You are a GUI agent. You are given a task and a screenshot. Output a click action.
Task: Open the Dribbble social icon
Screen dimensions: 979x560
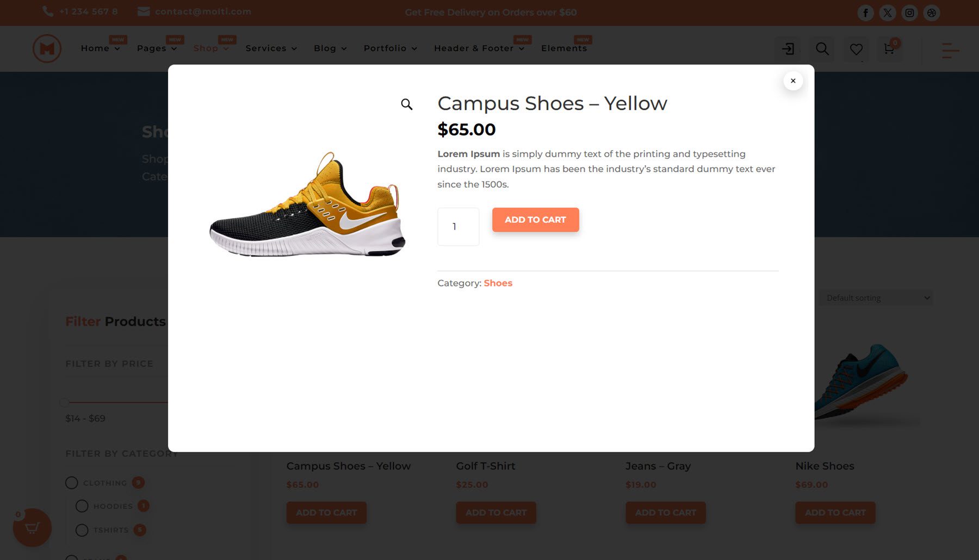click(x=931, y=12)
